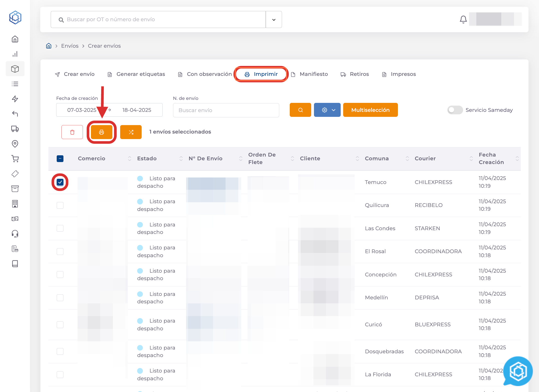
Task: Toggle the Servicio Sameday switch
Action: coord(455,110)
